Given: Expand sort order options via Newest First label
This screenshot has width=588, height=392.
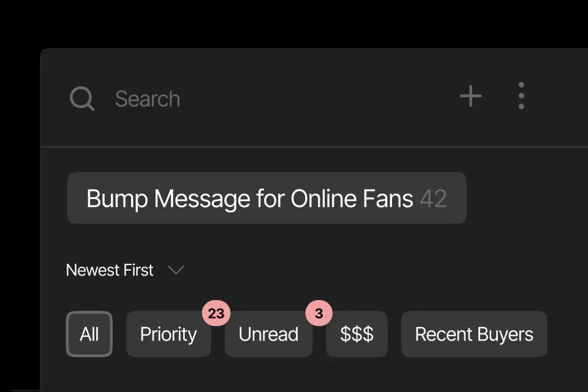Looking at the screenshot, I should pos(110,270).
